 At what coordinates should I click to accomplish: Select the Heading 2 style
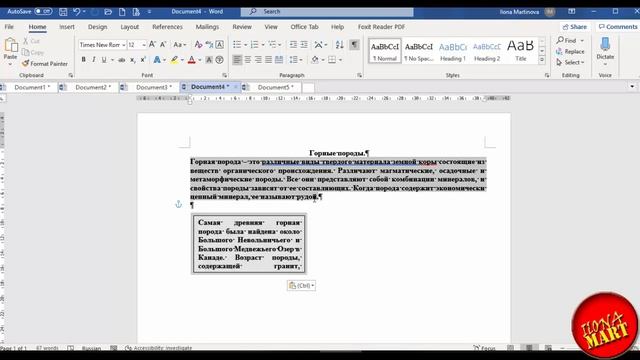tap(487, 51)
